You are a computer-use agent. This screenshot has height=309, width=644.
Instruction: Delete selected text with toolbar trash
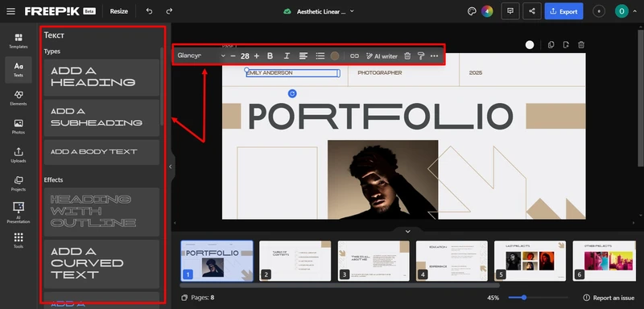coord(407,56)
